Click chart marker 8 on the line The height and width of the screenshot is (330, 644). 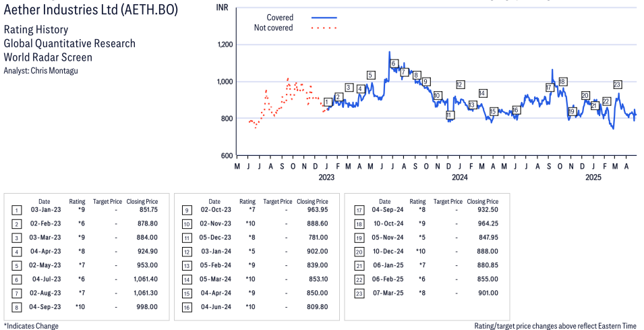415,75
